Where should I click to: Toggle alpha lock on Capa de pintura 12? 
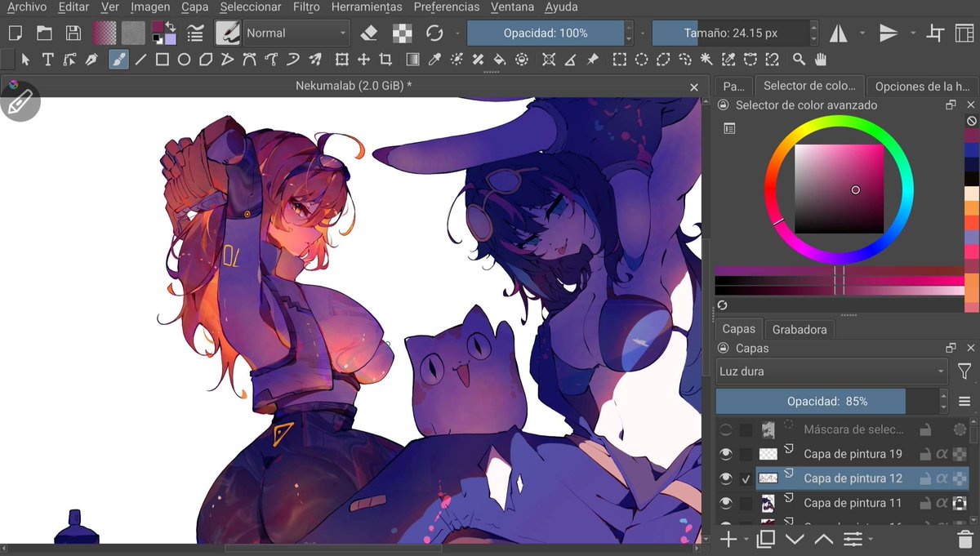941,478
